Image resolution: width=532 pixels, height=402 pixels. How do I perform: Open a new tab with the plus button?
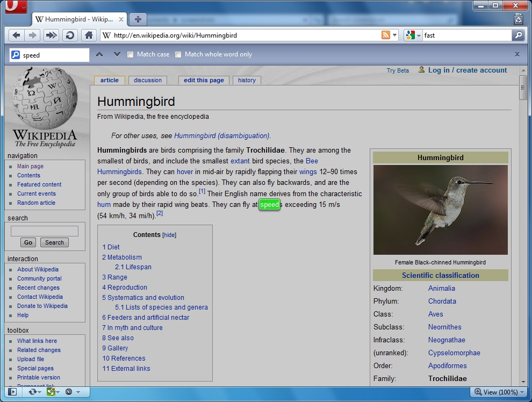click(x=138, y=19)
